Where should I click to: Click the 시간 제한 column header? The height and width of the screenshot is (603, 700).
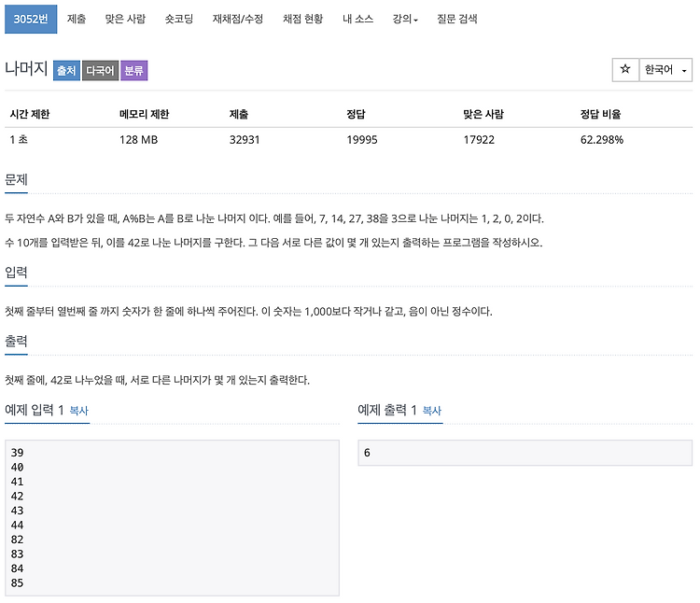click(x=30, y=114)
